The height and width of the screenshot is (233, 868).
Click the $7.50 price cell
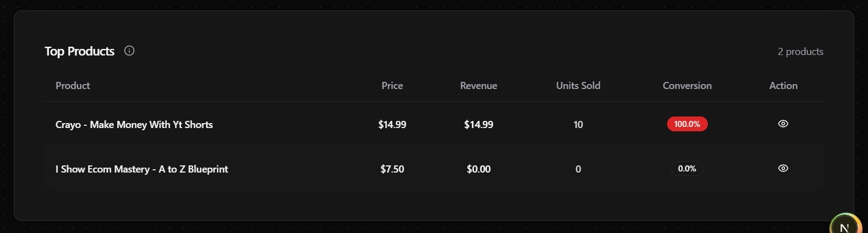pyautogui.click(x=392, y=169)
